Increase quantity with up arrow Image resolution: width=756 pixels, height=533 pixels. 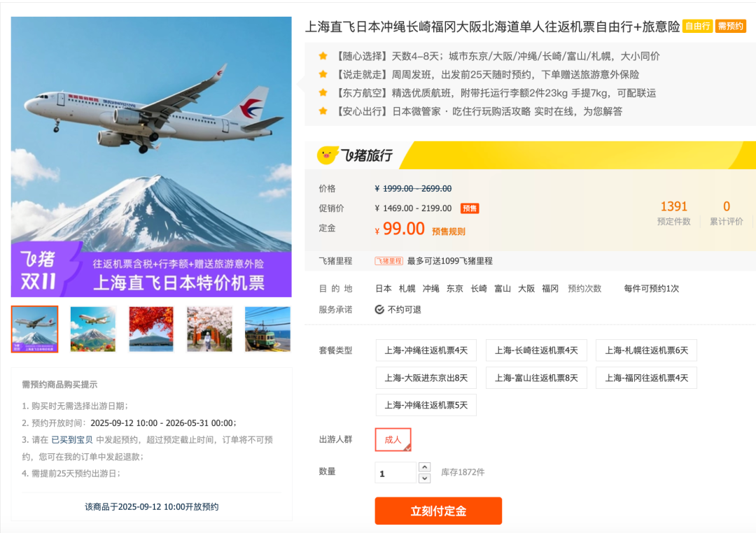424,467
